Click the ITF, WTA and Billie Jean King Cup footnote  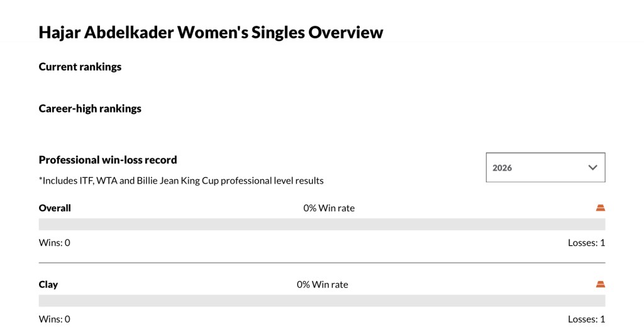(x=181, y=180)
